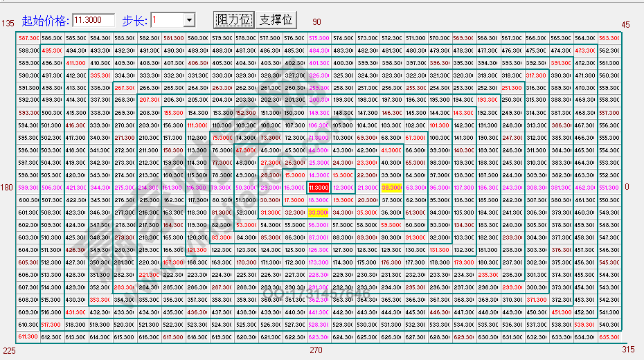
Task: Click the red cell 27.3000
Action: 270,163
